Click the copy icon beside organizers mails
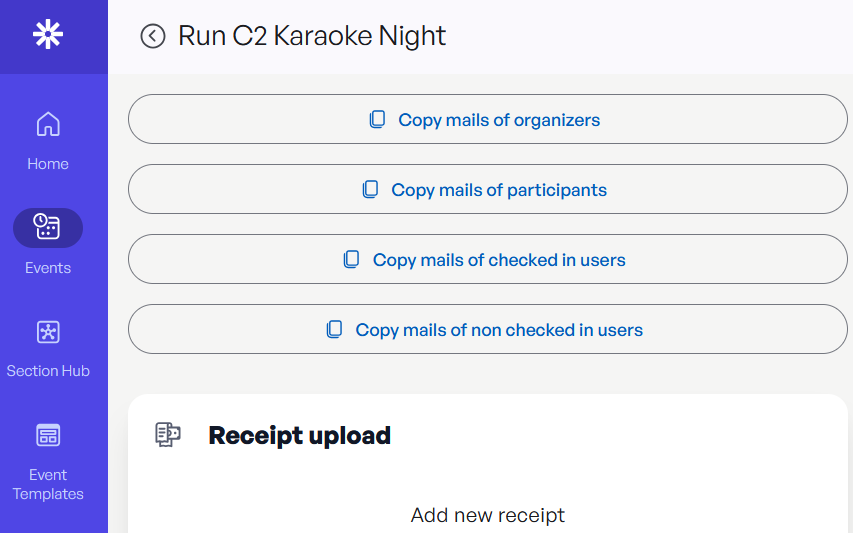This screenshot has width=853, height=533. tap(378, 120)
